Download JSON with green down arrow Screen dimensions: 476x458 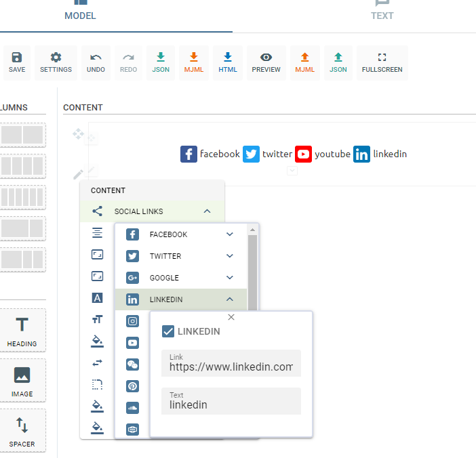[x=161, y=63]
